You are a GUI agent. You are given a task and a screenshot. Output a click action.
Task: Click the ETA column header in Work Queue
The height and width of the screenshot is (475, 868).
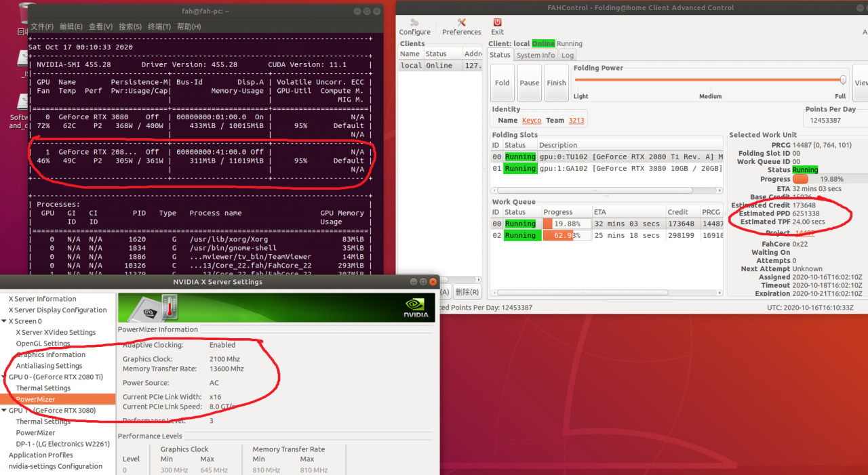coord(628,212)
